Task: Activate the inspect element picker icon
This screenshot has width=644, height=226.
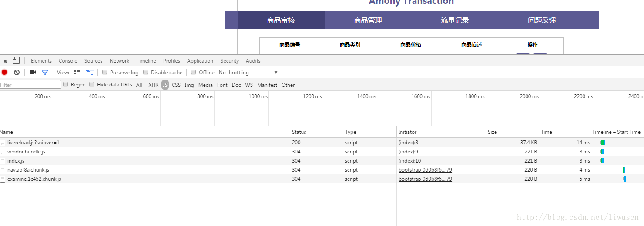Action: [x=5, y=61]
